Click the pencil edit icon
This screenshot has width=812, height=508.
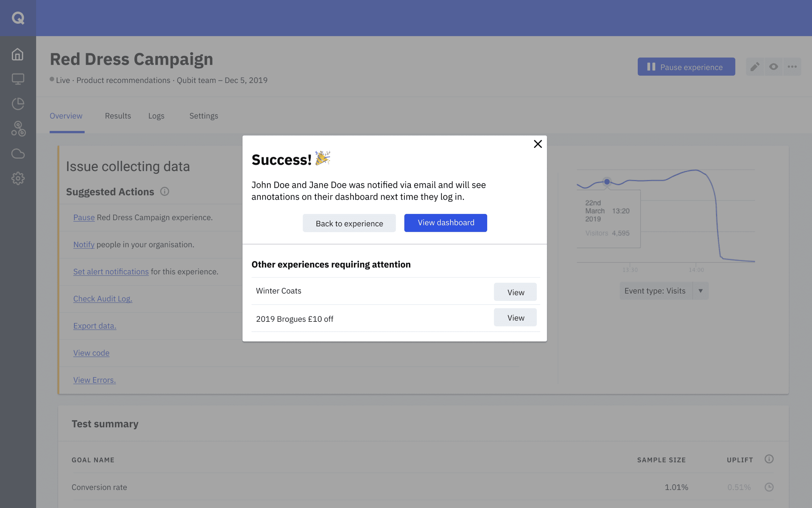(755, 66)
